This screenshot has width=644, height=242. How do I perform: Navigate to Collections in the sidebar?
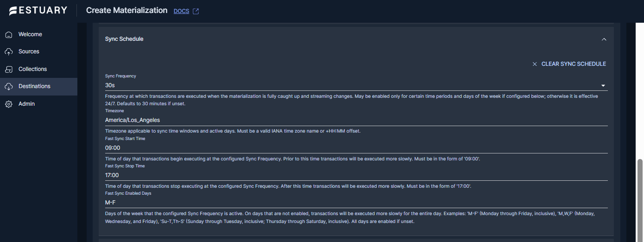[x=32, y=69]
